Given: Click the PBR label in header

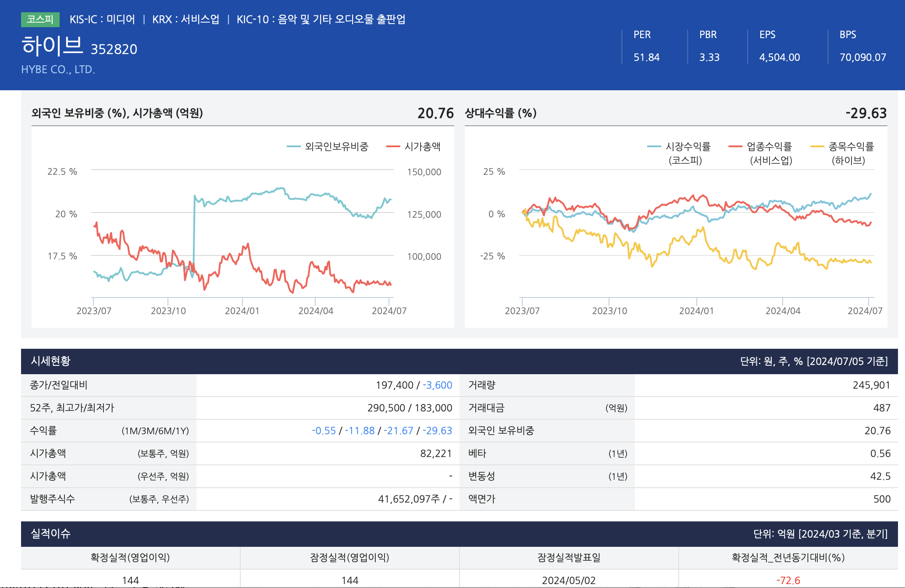Looking at the screenshot, I should (708, 35).
